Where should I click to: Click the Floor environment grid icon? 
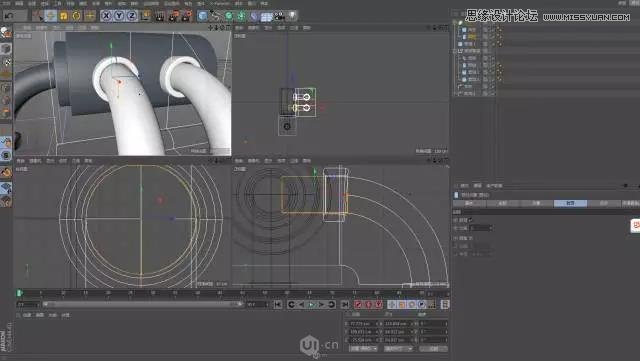267,16
